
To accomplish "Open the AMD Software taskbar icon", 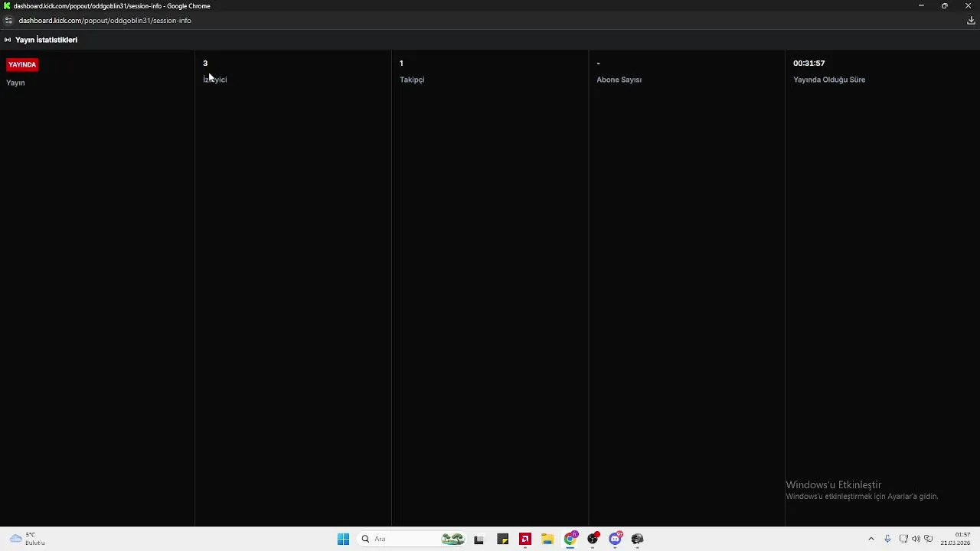I will pos(525,539).
